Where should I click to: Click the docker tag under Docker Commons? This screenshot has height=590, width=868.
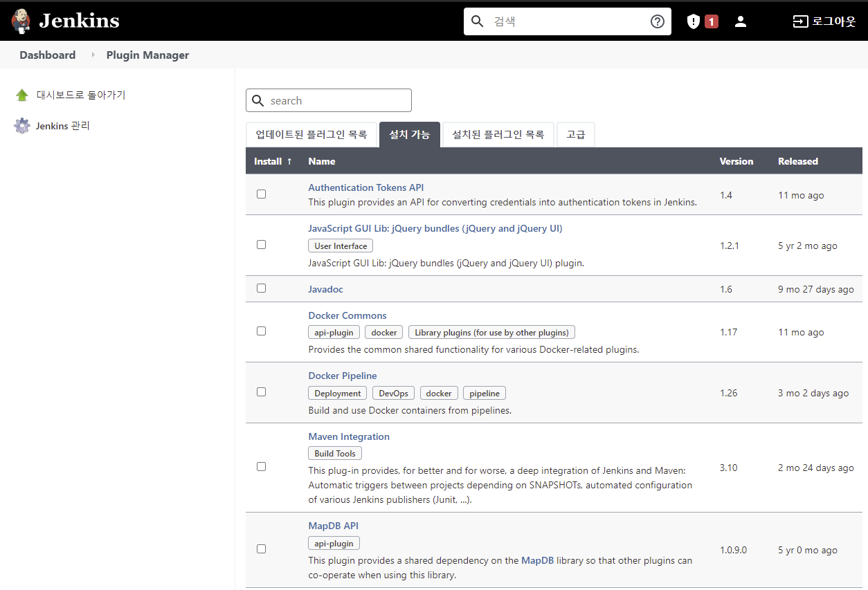pos(384,332)
